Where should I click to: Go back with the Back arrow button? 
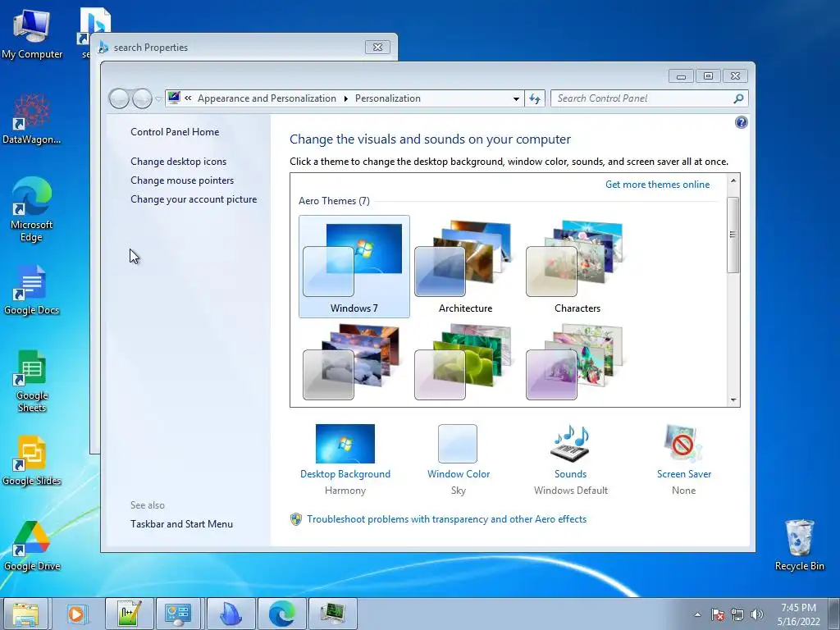pos(119,98)
